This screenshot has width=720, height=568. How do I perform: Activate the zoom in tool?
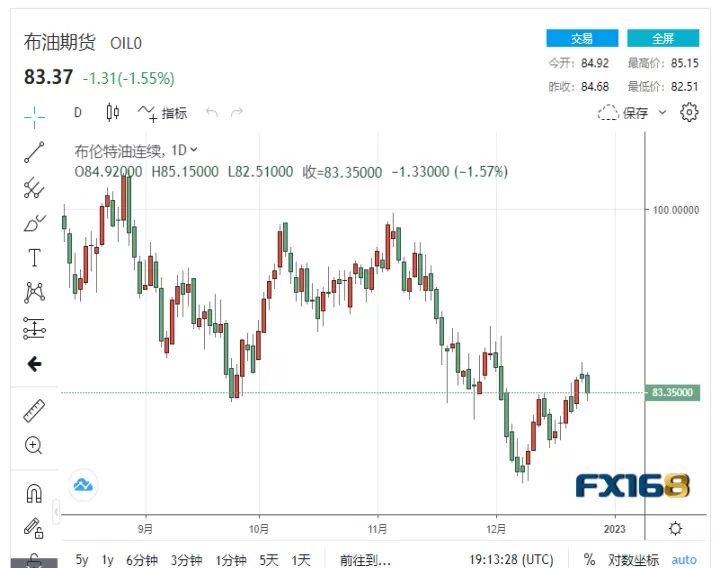[x=34, y=445]
